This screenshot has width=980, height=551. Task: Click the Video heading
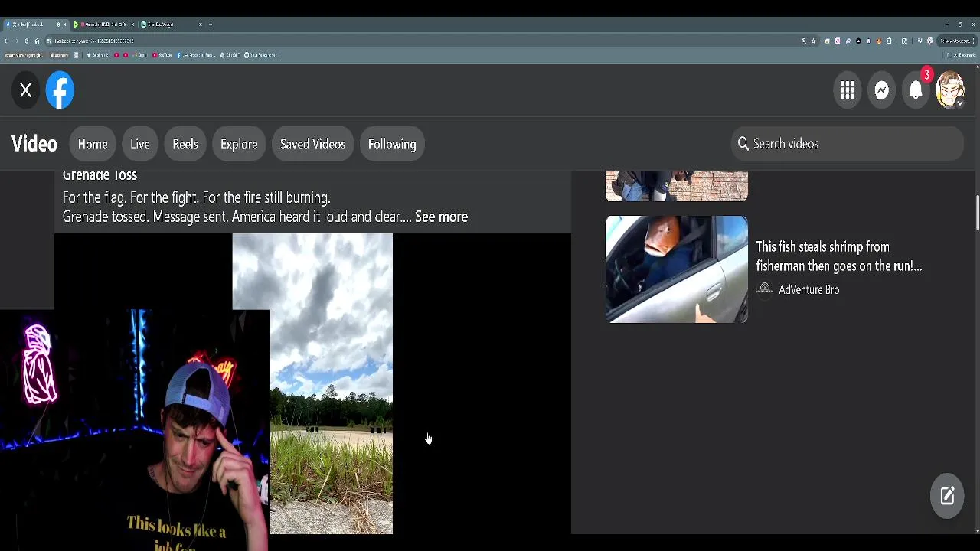pyautogui.click(x=34, y=144)
